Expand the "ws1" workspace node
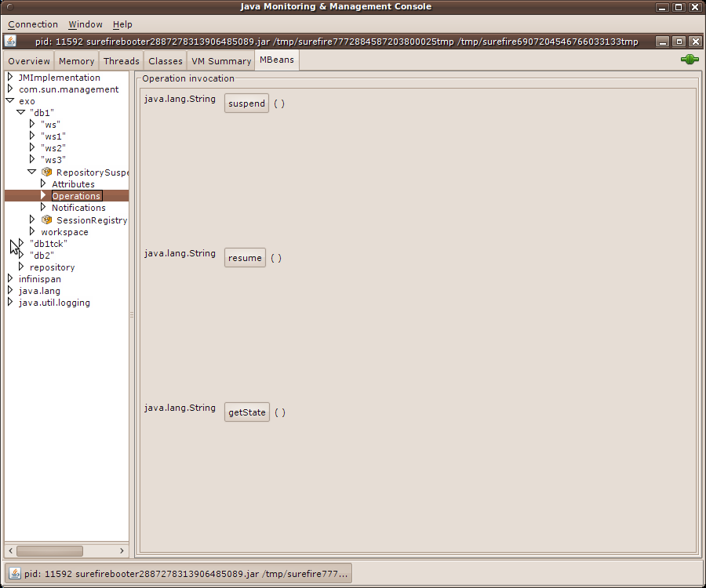Viewport: 706px width, 588px height. tap(32, 136)
